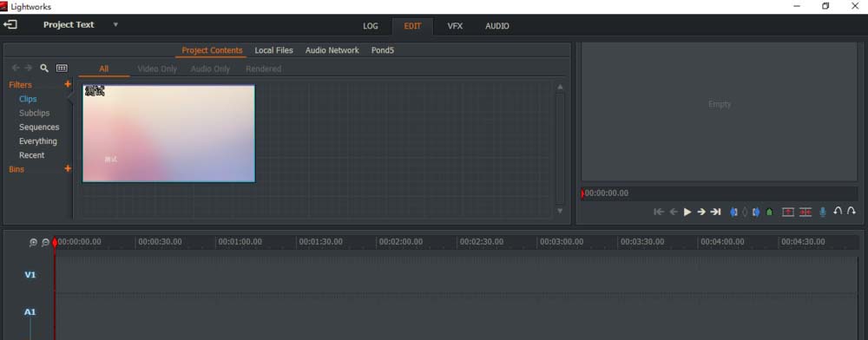Click the Undo arrow icon
This screenshot has width=868, height=340.
click(838, 211)
